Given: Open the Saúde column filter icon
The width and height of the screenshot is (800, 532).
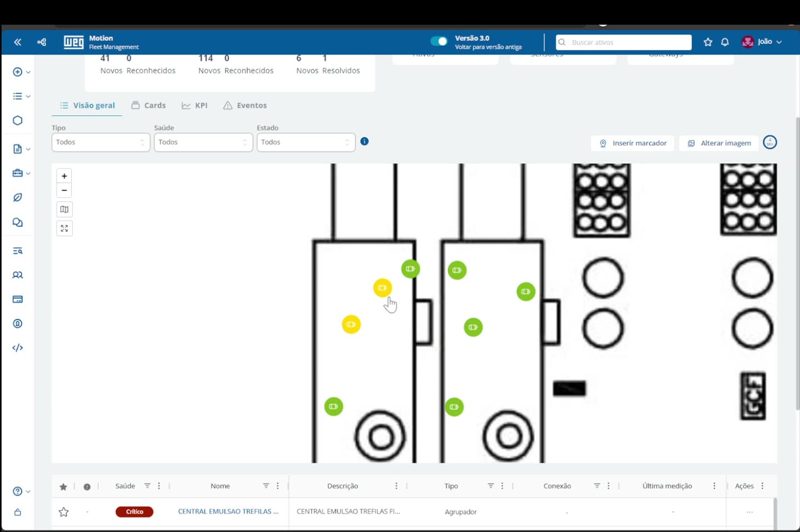Looking at the screenshot, I should pyautogui.click(x=147, y=486).
